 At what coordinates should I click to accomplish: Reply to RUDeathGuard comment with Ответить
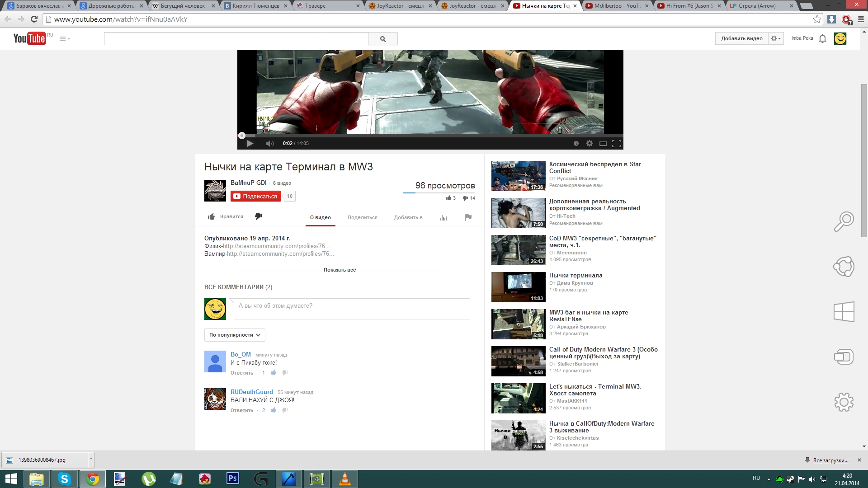click(242, 410)
